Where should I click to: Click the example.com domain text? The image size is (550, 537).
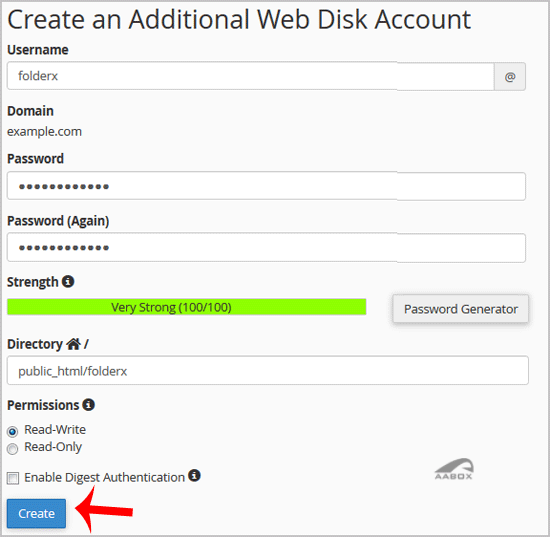(x=45, y=132)
